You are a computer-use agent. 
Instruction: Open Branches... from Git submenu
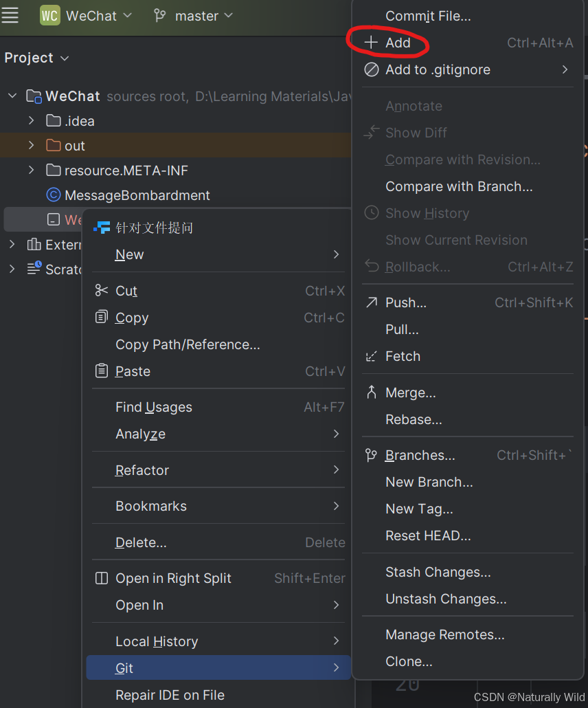point(468,455)
